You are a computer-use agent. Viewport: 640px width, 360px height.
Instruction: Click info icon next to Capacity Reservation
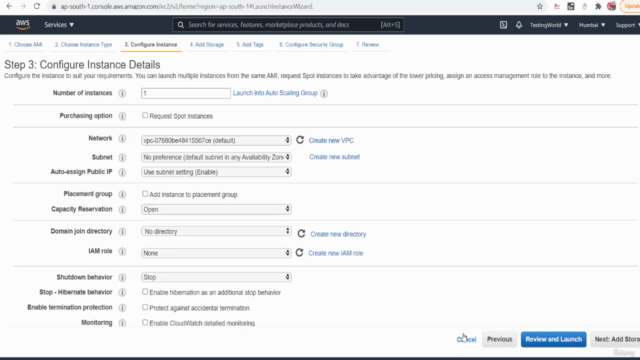coord(122,209)
